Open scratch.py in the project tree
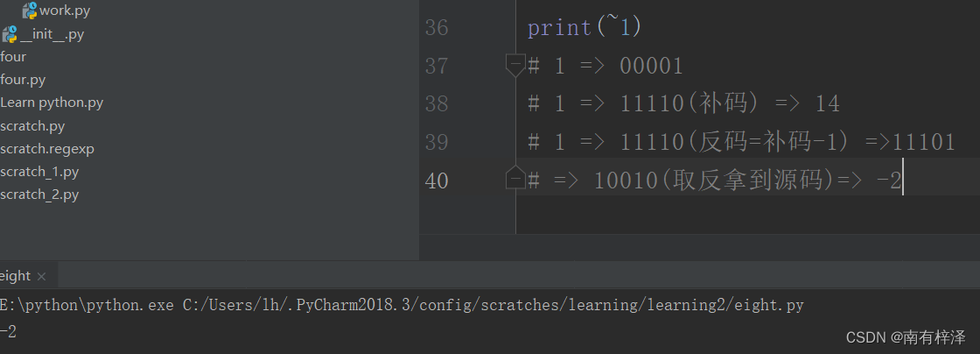 pyautogui.click(x=32, y=125)
